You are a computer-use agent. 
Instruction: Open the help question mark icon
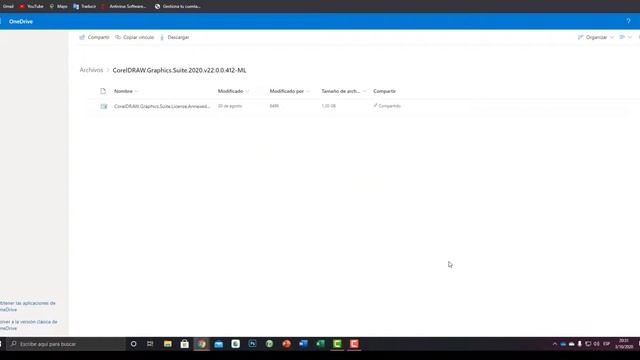[x=628, y=21]
